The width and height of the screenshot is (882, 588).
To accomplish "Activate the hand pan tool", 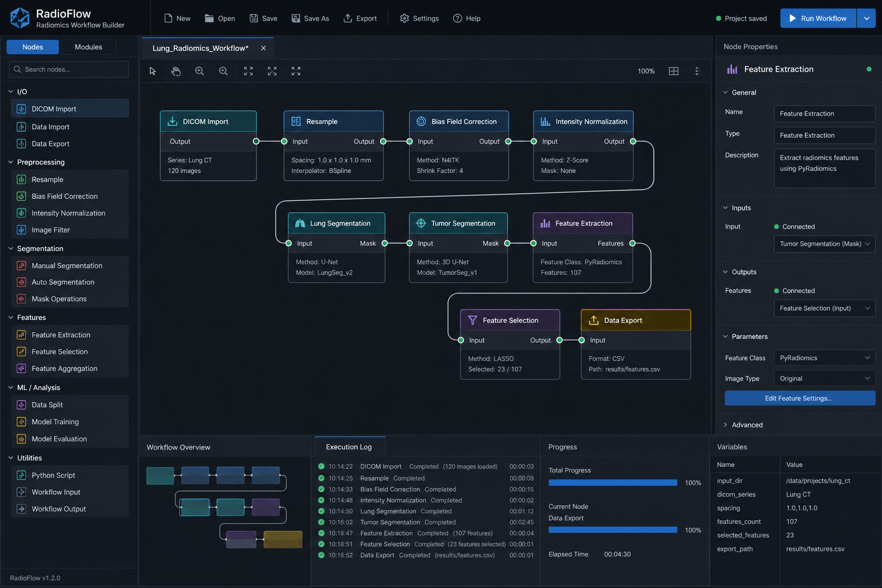I will tap(176, 71).
